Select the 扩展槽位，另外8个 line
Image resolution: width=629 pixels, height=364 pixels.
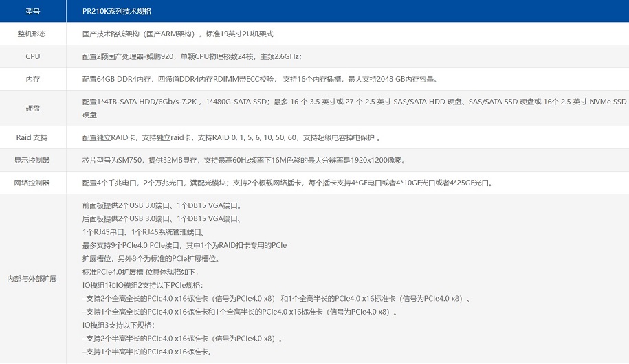click(x=152, y=258)
